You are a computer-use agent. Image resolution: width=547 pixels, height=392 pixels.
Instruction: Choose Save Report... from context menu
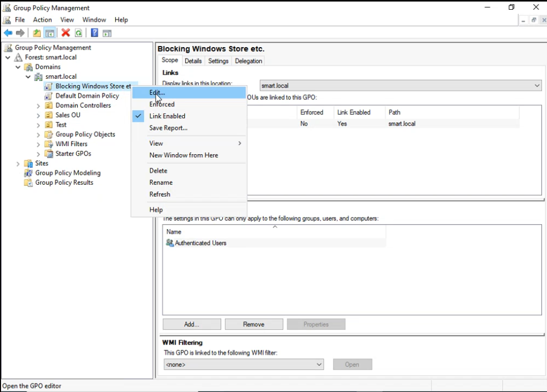[189, 128]
